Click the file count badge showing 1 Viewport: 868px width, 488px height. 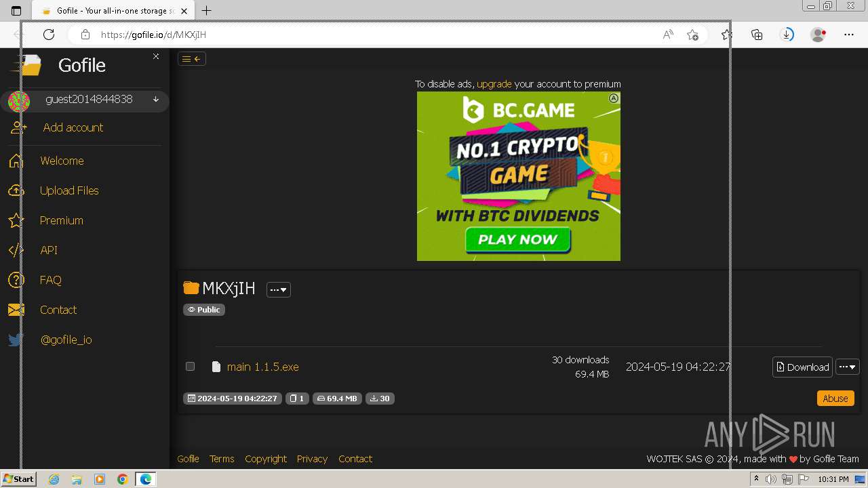tap(297, 399)
